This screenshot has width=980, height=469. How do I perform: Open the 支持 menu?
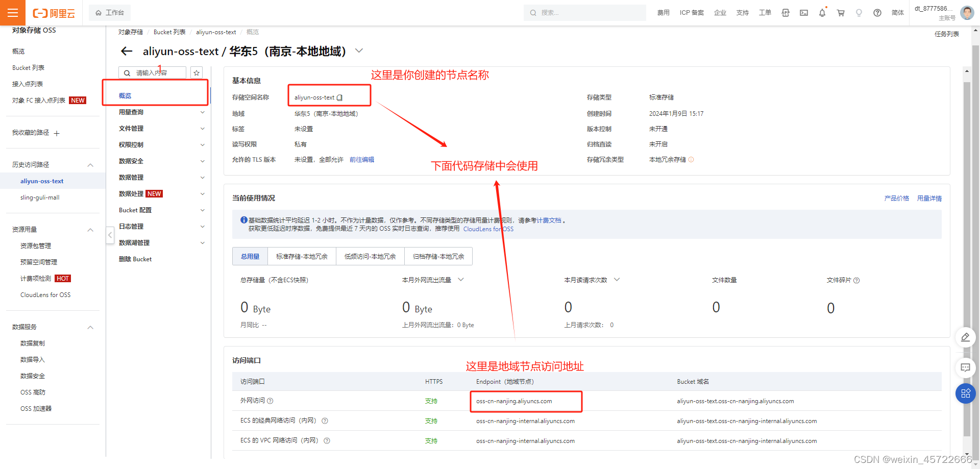[743, 13]
